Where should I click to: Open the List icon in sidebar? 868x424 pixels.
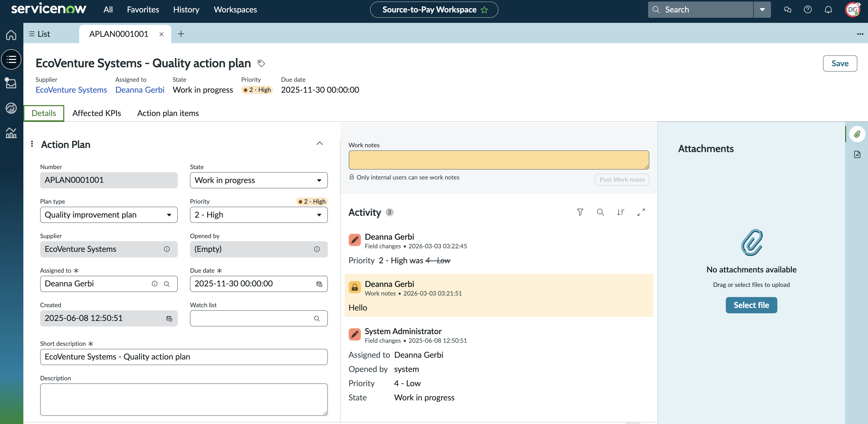click(x=11, y=60)
